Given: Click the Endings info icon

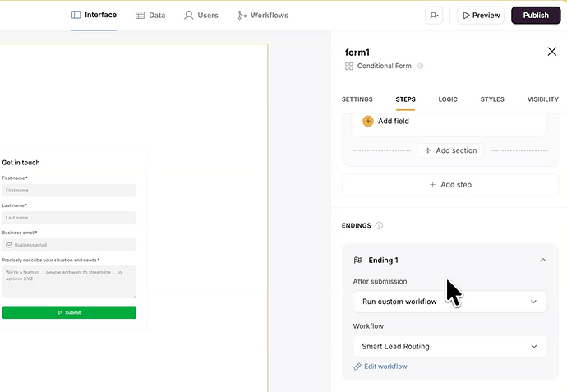Looking at the screenshot, I should [x=379, y=225].
